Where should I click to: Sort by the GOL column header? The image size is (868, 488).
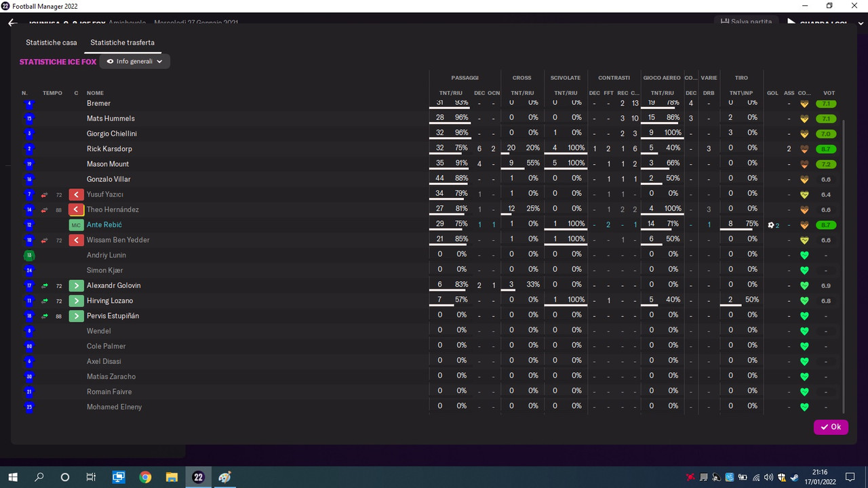[772, 93]
